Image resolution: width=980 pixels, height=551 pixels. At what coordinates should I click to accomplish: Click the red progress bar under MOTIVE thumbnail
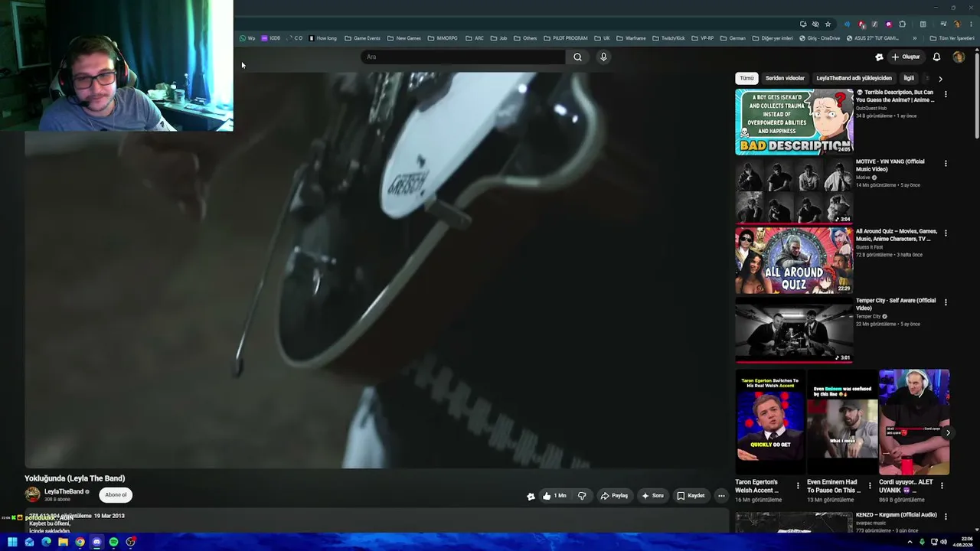(794, 223)
